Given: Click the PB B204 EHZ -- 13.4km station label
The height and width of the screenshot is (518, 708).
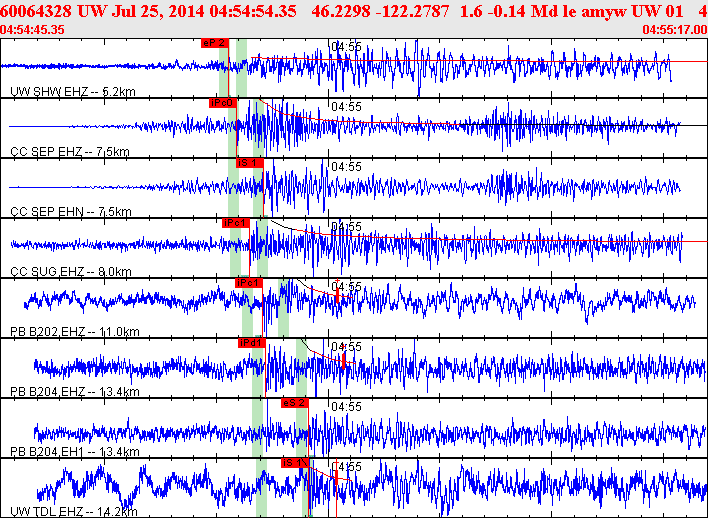Looking at the screenshot, I should pos(75,392).
